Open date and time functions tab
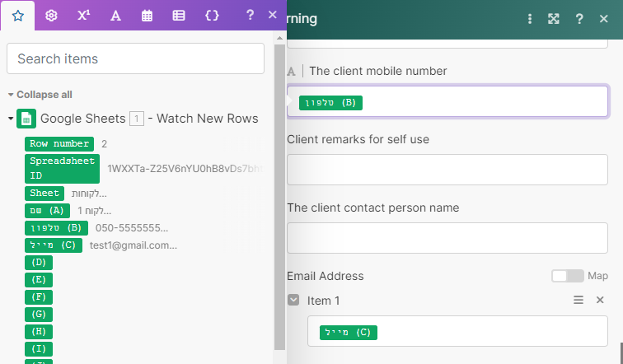 point(148,16)
